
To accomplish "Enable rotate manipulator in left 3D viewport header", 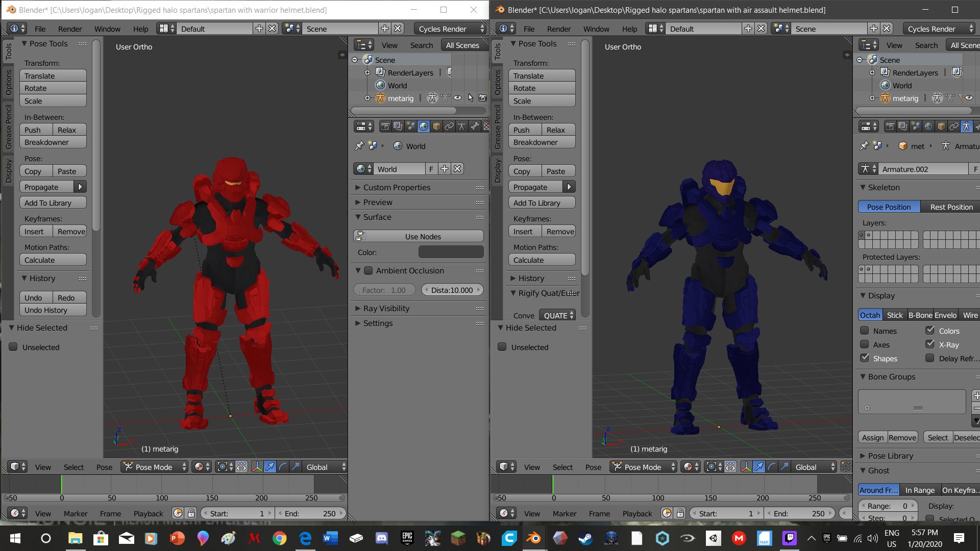I will [282, 467].
